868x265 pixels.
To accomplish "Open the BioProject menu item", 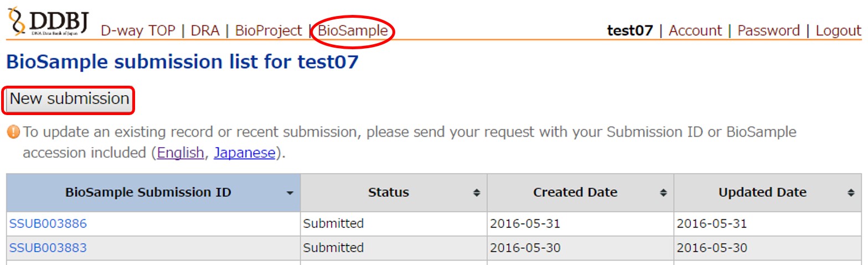I will pos(268,31).
